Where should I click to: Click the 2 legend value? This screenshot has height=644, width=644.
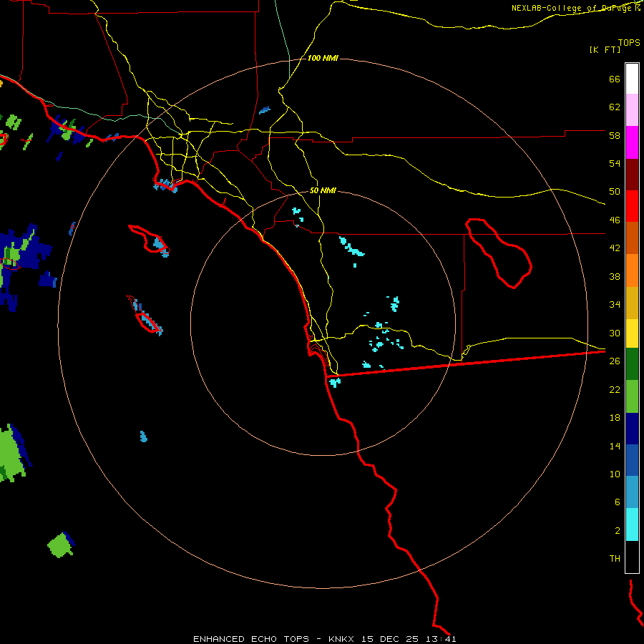[617, 531]
